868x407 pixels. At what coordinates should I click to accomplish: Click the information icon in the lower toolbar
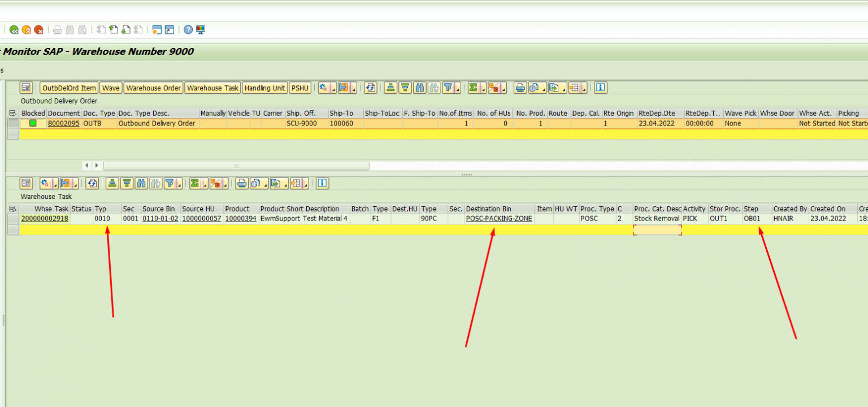(322, 183)
